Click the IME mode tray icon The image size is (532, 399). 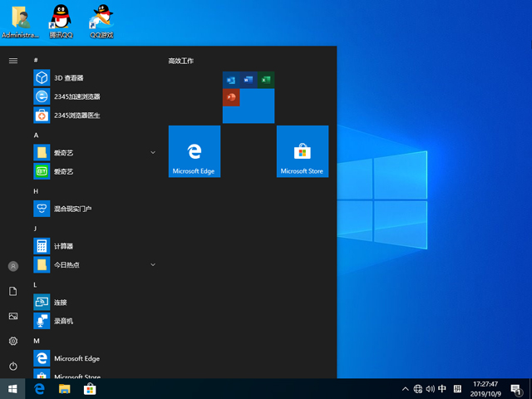457,389
